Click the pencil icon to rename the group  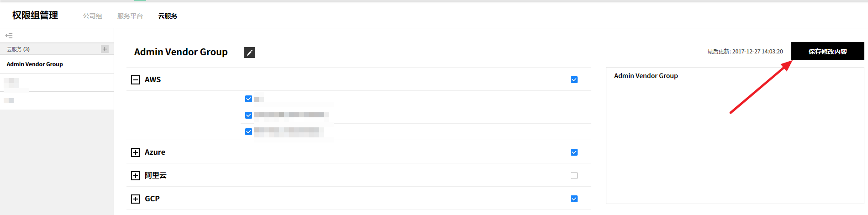[250, 52]
